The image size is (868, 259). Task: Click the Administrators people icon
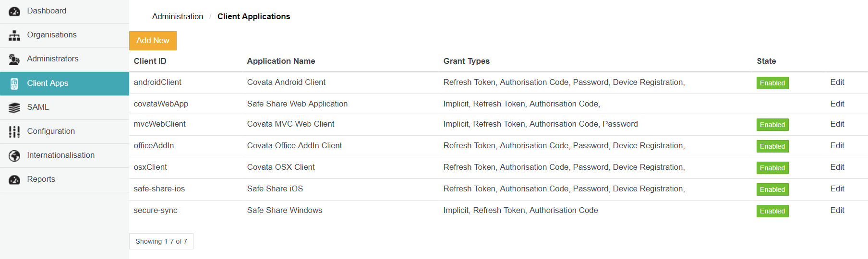pos(14,59)
